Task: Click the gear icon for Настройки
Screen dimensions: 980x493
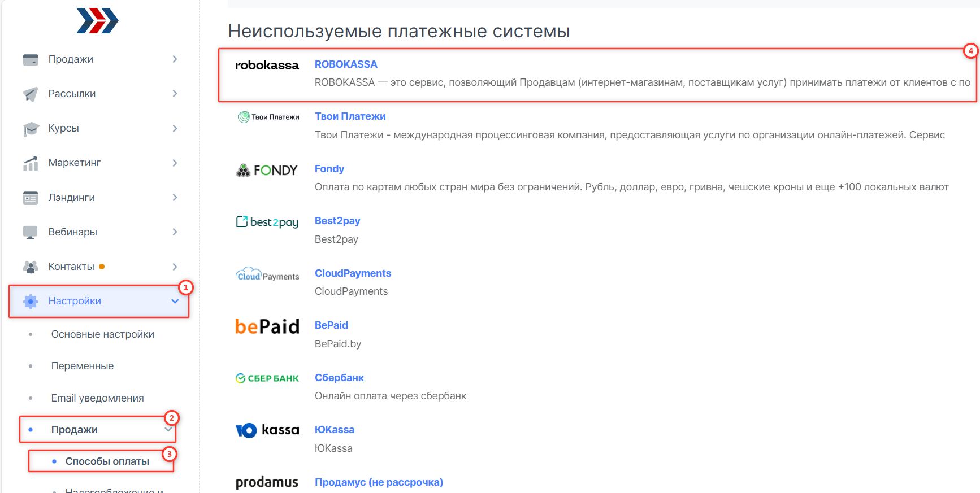Action: (31, 302)
